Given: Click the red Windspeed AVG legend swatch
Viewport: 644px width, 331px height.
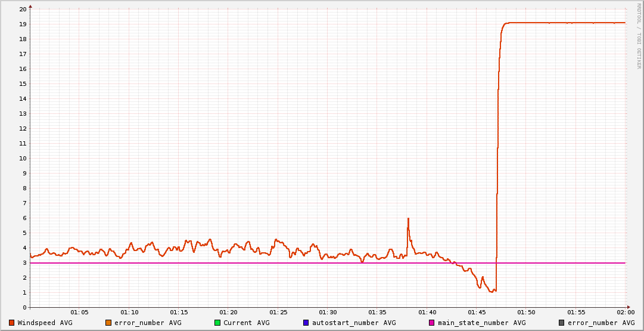Looking at the screenshot, I should 11,323.
